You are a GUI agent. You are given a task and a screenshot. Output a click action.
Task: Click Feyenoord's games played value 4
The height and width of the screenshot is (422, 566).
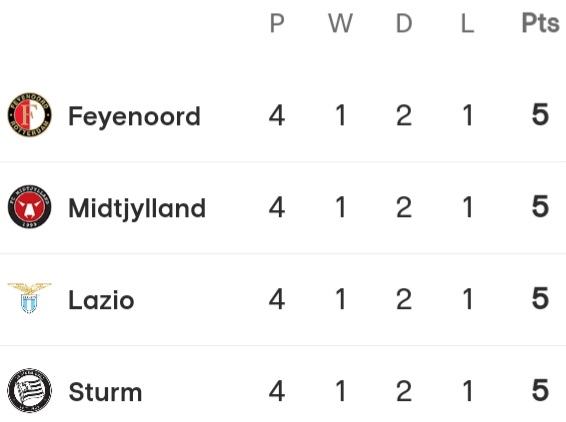(x=277, y=115)
